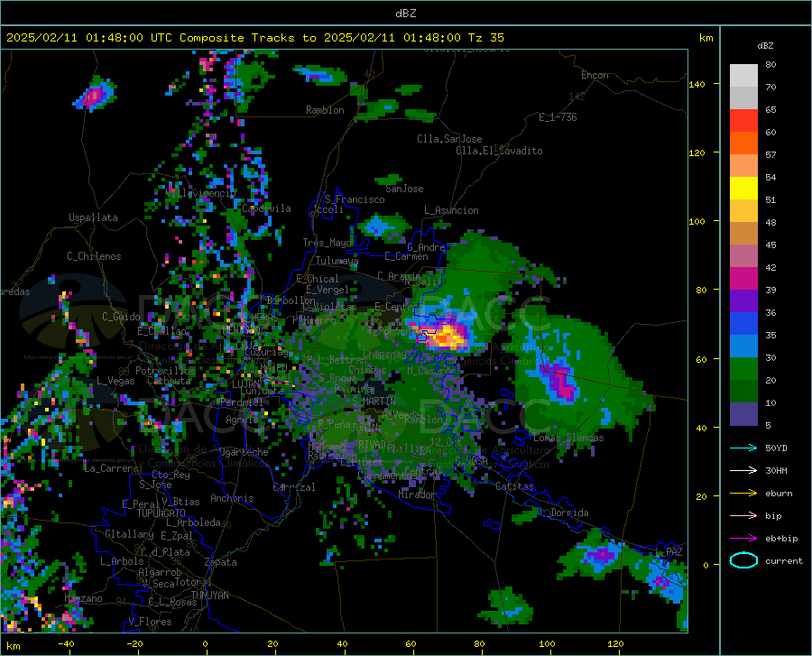
Task: Click the 'E_1-736' map label
Action: 558,117
